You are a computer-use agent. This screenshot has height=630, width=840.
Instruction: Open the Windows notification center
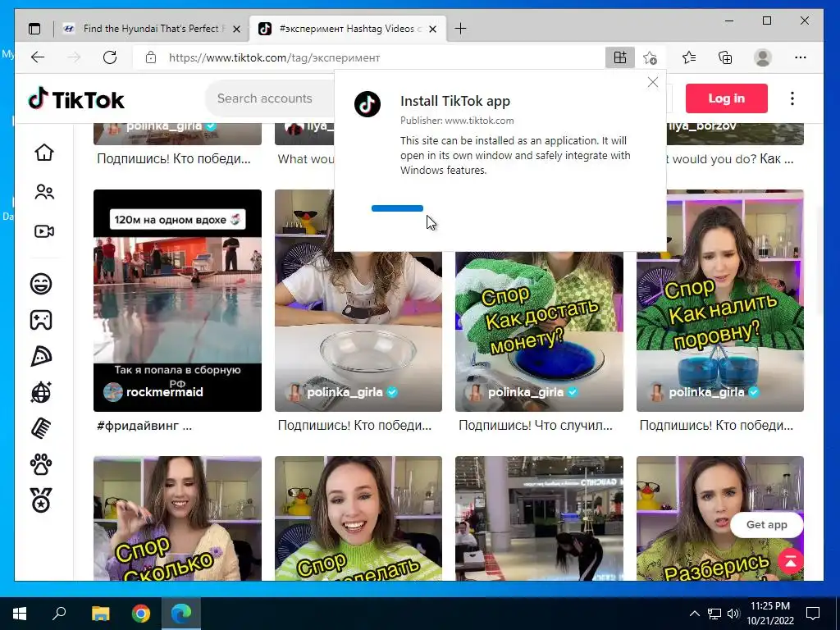point(813,614)
